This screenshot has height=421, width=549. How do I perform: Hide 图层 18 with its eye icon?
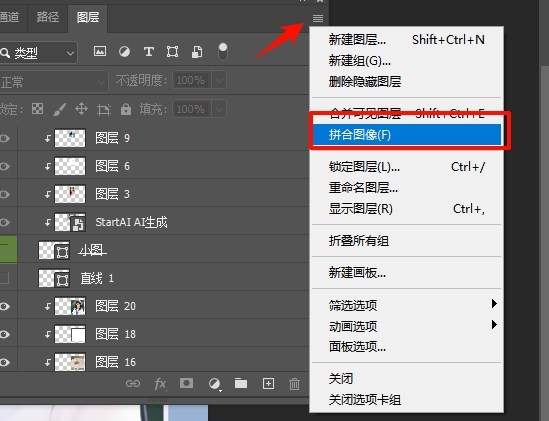coord(4,334)
